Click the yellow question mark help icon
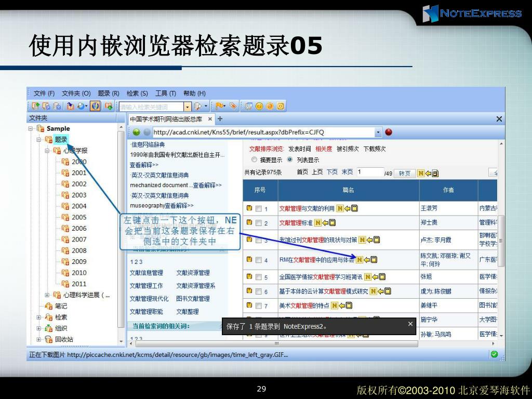532x399 pixels. pyautogui.click(x=259, y=106)
